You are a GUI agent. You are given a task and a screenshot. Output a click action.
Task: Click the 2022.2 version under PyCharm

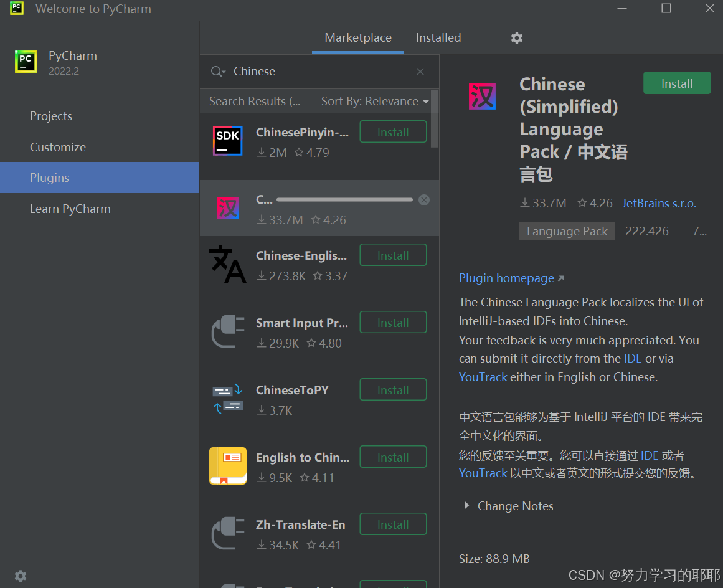coord(64,71)
